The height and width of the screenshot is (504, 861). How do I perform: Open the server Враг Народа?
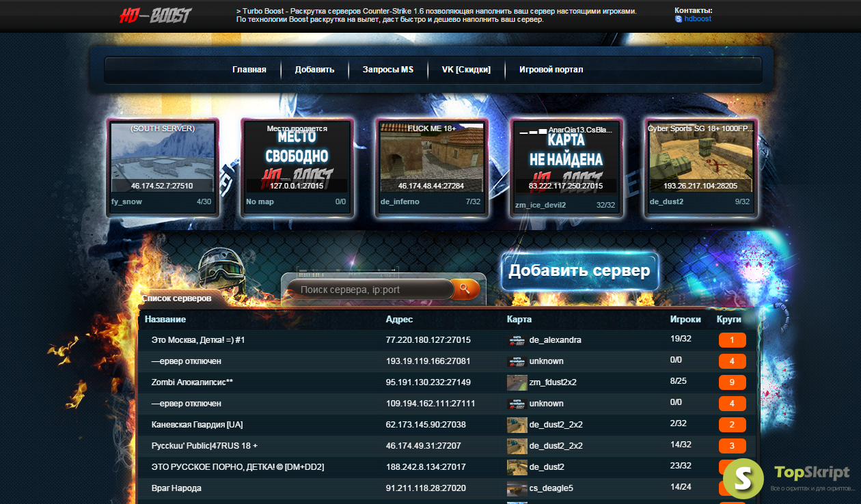[176, 488]
